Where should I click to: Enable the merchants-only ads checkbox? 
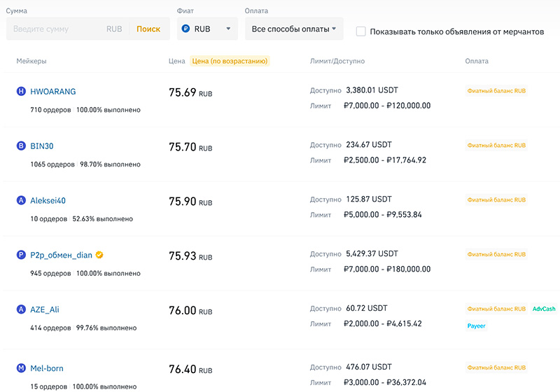pyautogui.click(x=360, y=31)
